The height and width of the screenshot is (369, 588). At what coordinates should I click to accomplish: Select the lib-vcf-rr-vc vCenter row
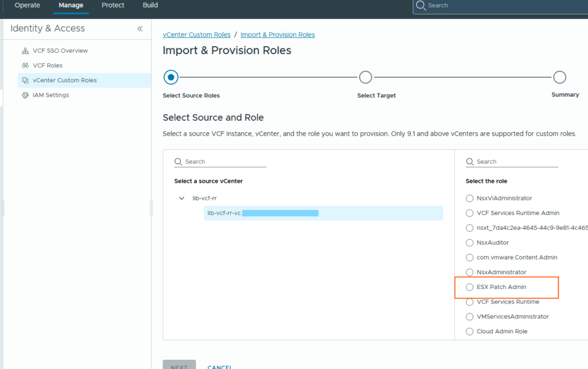click(x=324, y=213)
